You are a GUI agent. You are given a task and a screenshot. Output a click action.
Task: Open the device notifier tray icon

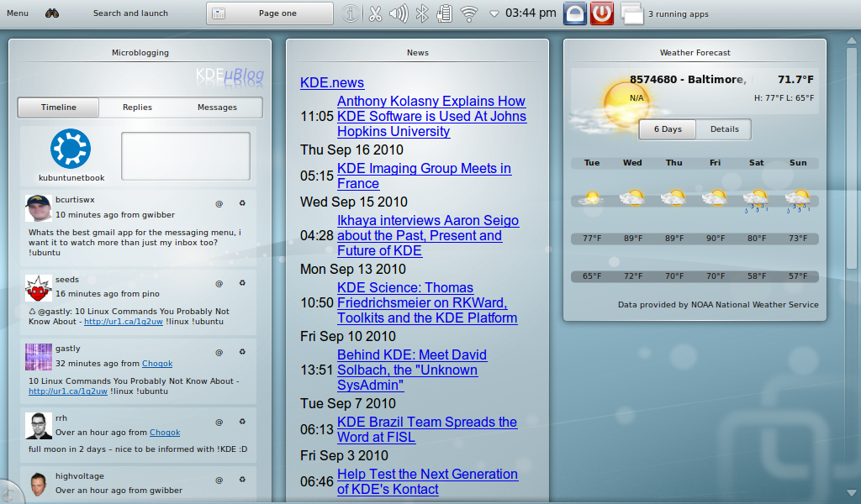pos(445,13)
